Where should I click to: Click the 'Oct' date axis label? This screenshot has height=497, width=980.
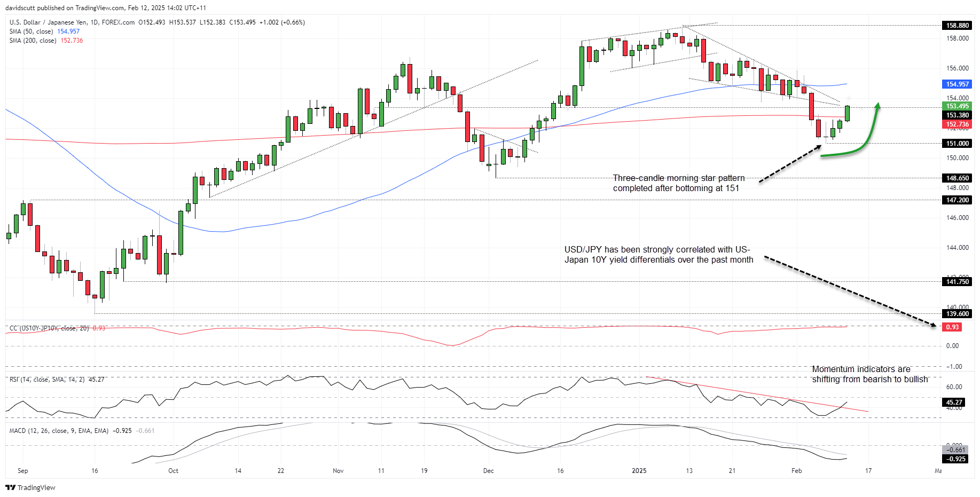point(173,471)
